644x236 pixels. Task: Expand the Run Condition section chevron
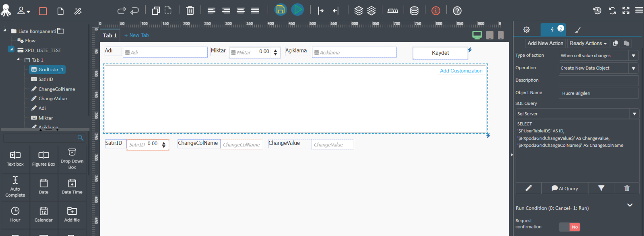630,205
